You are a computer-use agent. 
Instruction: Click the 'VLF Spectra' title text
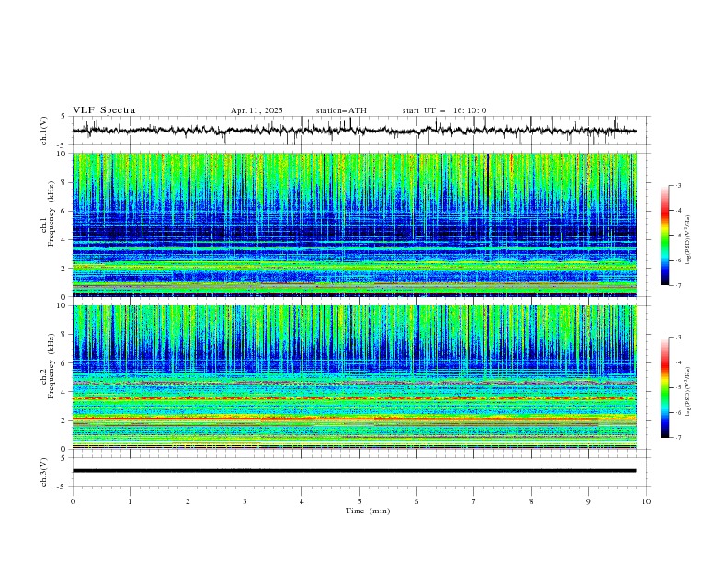click(104, 110)
